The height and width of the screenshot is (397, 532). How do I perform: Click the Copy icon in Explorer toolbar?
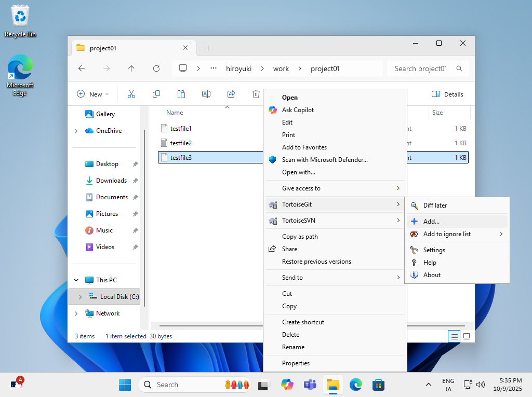click(156, 94)
